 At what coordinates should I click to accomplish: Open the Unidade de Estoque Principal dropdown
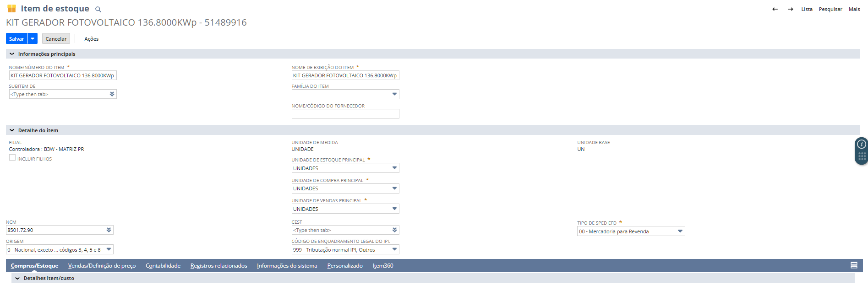(394, 168)
